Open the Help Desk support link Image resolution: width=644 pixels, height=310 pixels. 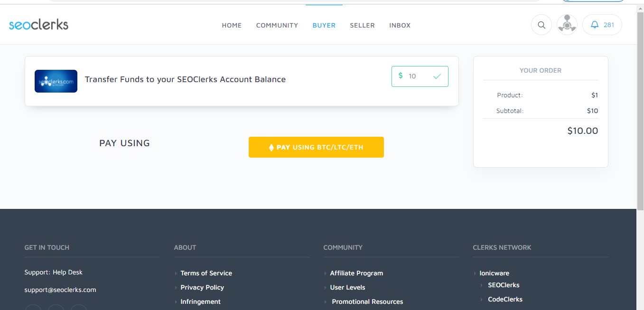click(67, 272)
